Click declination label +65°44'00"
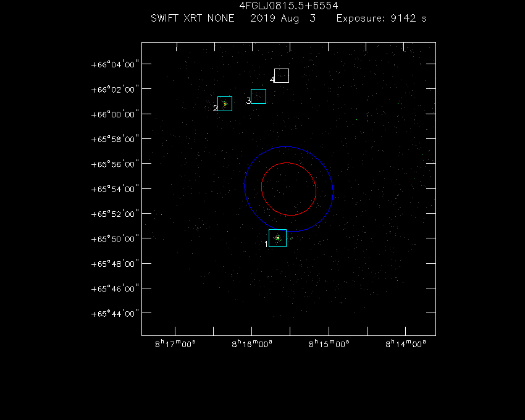 pos(115,314)
